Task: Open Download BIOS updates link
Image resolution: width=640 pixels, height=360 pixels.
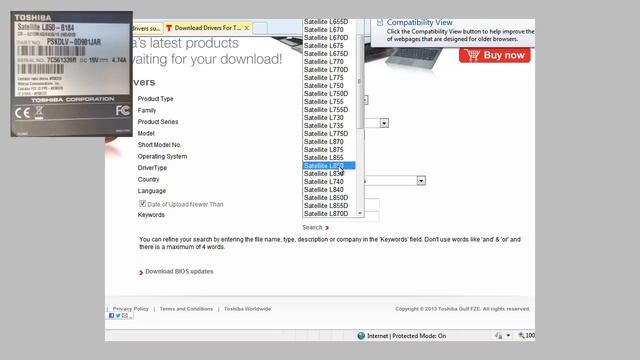Action: pos(179,271)
